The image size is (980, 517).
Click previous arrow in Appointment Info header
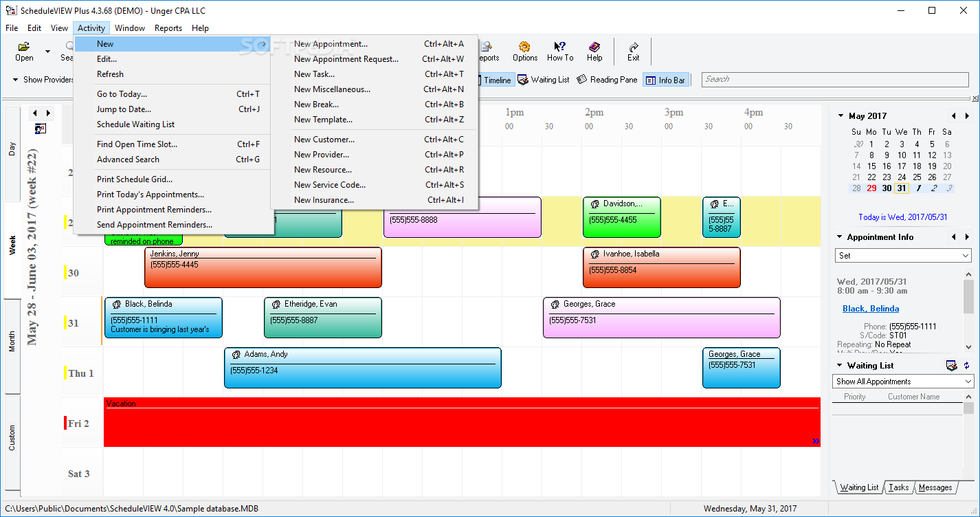coord(953,237)
